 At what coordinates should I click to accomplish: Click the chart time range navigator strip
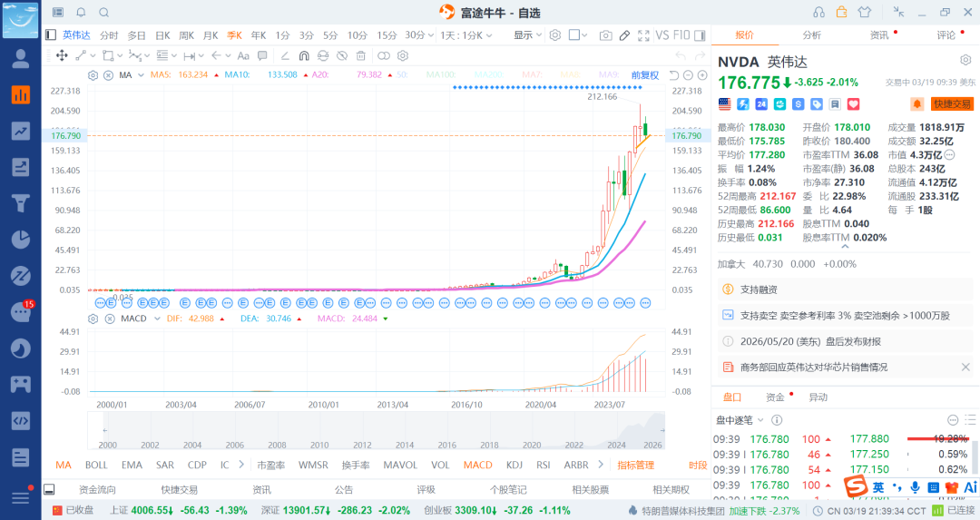377,431
